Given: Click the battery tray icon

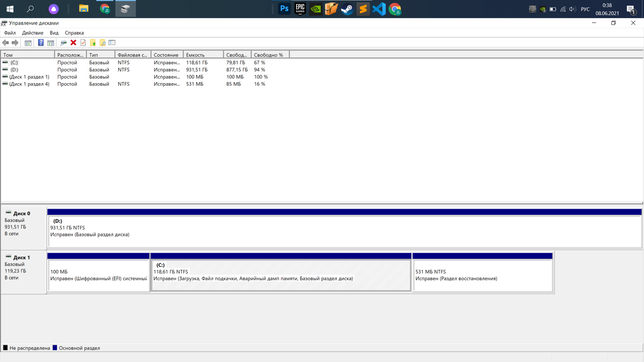Looking at the screenshot, I should (553, 9).
